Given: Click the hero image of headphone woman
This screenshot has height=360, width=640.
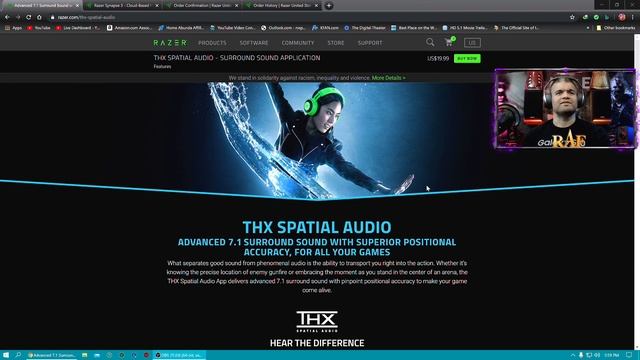Looking at the screenshot, I should pyautogui.click(x=316, y=141).
